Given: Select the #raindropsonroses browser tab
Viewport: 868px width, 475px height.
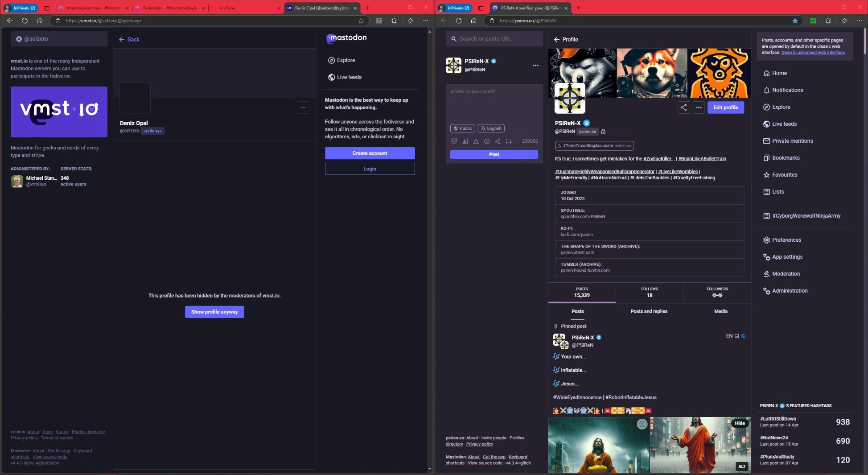Looking at the screenshot, I should tap(93, 8).
